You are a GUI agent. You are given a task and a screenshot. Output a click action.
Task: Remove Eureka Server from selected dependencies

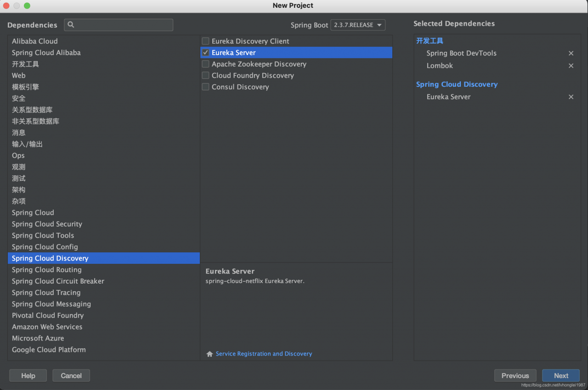click(571, 97)
